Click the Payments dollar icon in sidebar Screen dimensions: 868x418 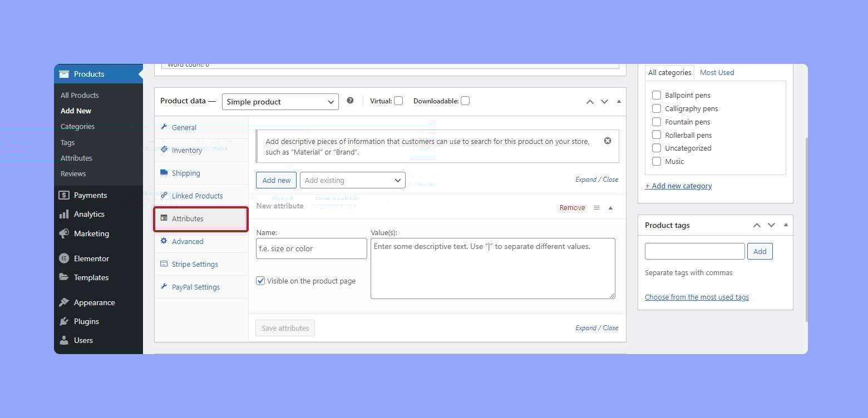[x=64, y=195]
